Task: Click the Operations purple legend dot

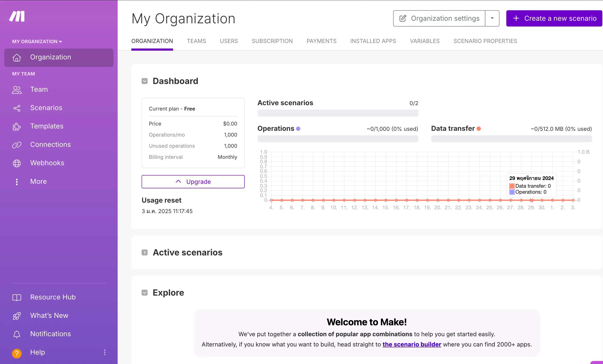Action: tap(298, 129)
